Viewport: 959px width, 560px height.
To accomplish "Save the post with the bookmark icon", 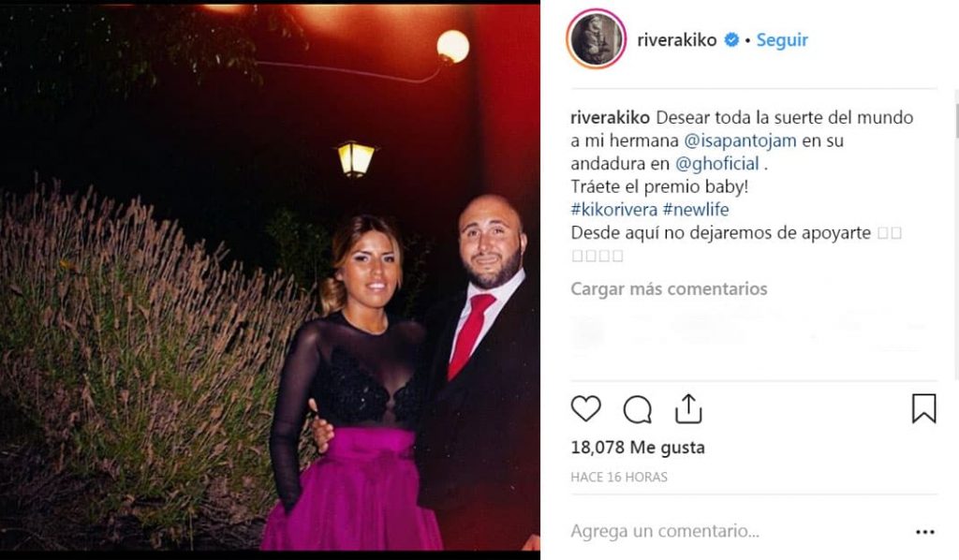I will pyautogui.click(x=923, y=408).
